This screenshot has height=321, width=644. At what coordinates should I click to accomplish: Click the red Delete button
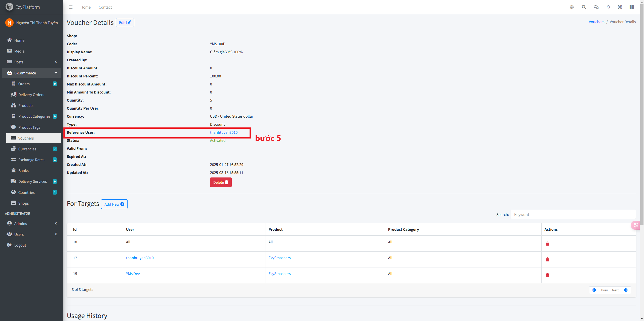pos(221,182)
